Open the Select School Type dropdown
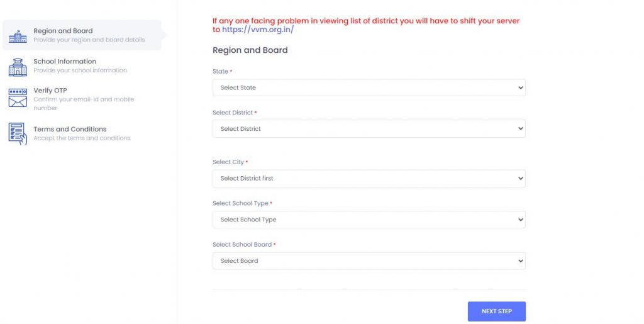Image resolution: width=644 pixels, height=324 pixels. tap(369, 220)
